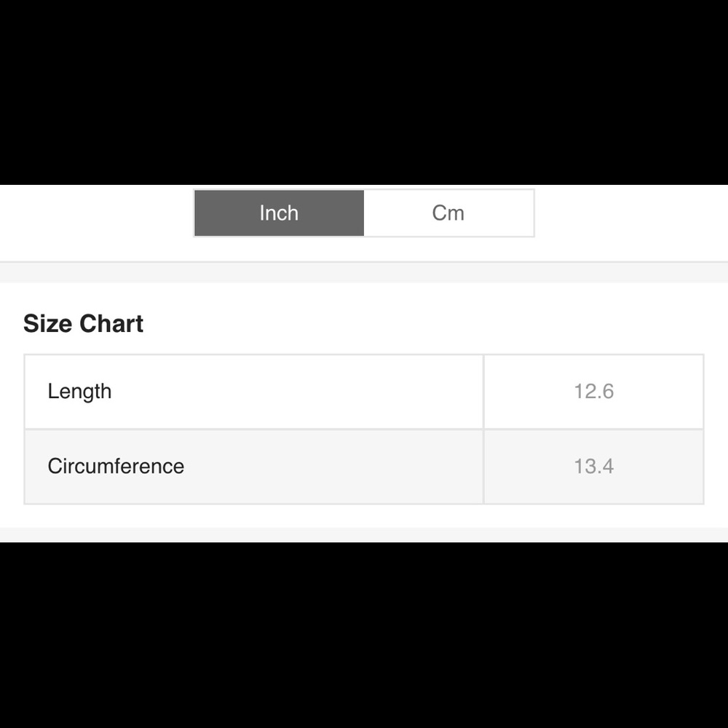Switch measurements to Cm
The image size is (728, 728).
click(x=448, y=213)
